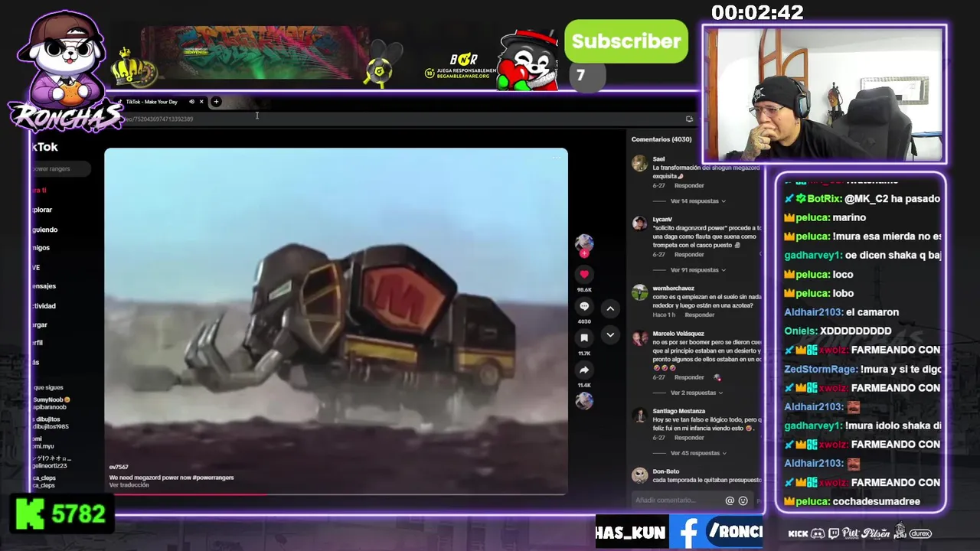
Task: Click 'peluca: cochadesumadree' chat message
Action: point(852,501)
